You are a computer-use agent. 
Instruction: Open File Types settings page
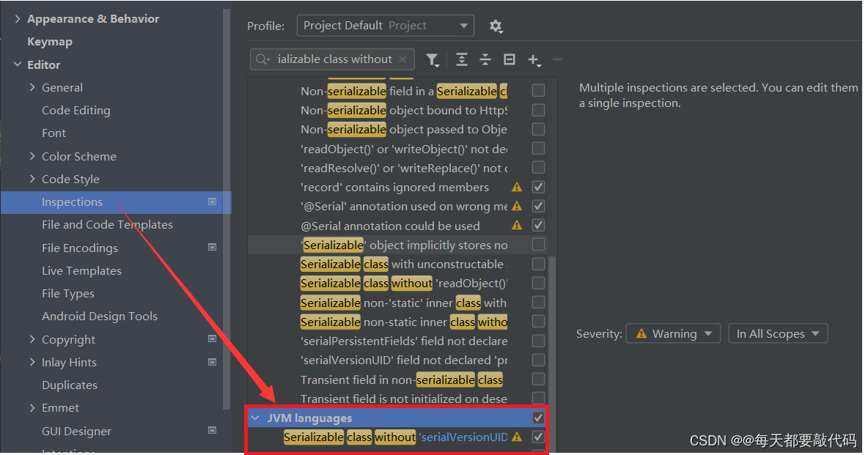point(68,293)
